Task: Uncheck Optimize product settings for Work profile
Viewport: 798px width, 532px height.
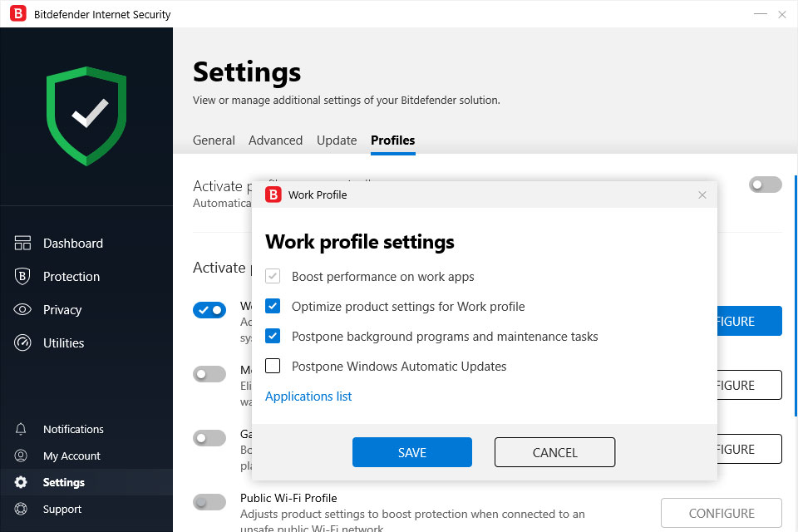Action: tap(273, 307)
